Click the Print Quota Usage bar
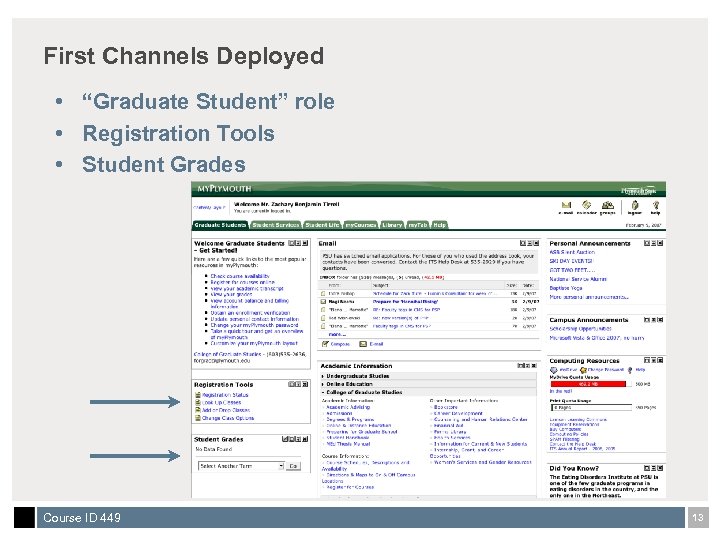Screen dimensions: 720x540 point(591,407)
